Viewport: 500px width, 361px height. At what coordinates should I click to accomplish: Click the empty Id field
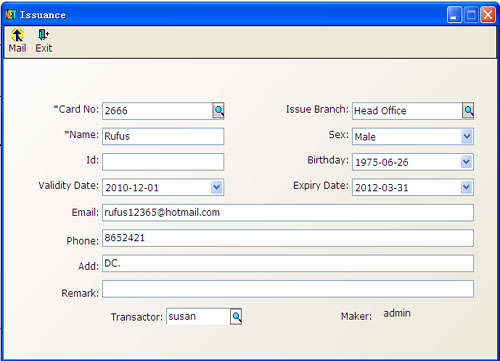tap(163, 162)
